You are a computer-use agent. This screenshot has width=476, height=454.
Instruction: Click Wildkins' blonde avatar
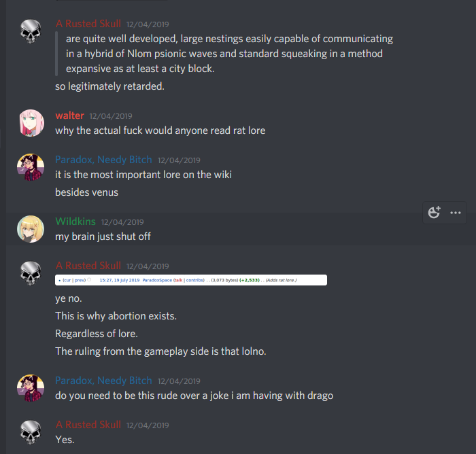(x=31, y=229)
